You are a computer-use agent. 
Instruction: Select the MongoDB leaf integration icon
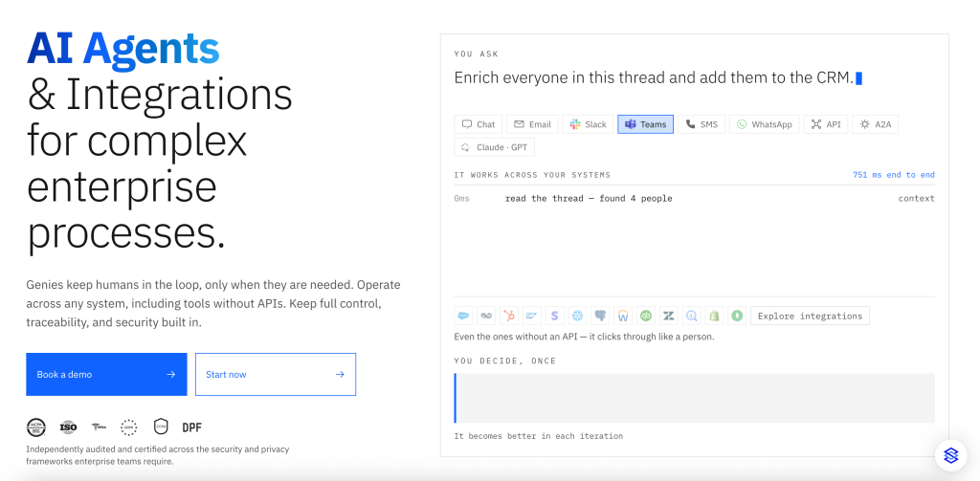(738, 316)
